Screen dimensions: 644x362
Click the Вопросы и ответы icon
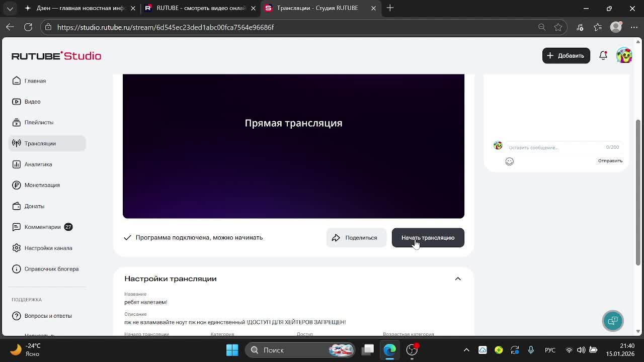tap(17, 316)
